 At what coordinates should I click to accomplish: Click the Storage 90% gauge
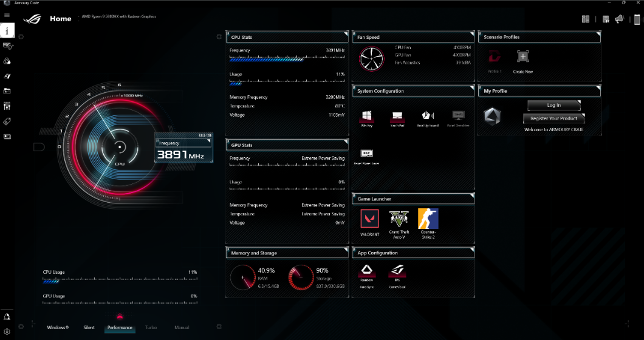(301, 277)
